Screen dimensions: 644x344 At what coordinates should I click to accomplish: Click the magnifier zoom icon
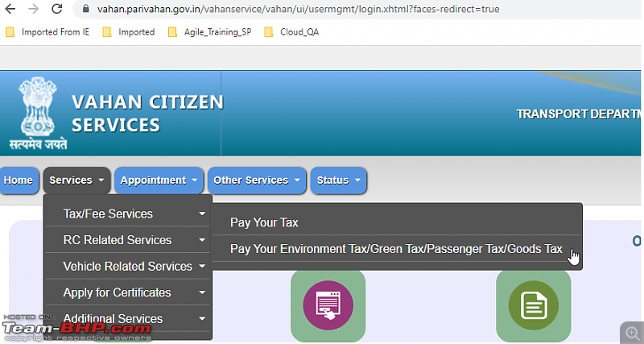(632, 333)
